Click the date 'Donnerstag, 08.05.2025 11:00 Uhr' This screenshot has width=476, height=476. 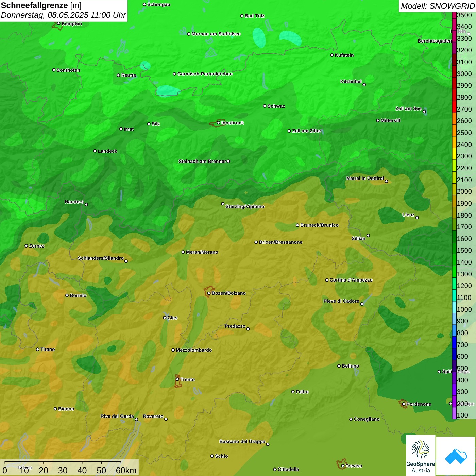pos(63,15)
